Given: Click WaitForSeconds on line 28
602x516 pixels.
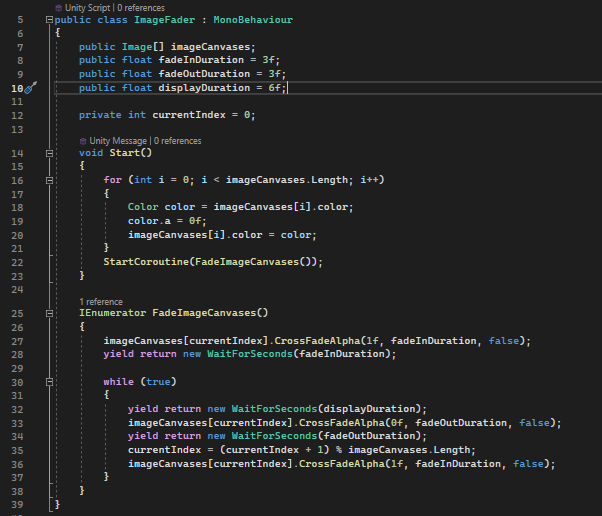Looking at the screenshot, I should tap(250, 354).
